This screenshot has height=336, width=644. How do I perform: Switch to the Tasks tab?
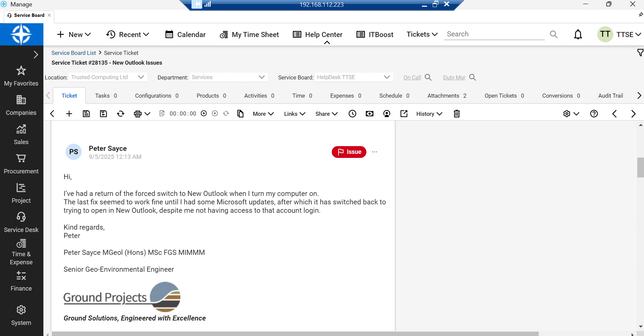click(x=106, y=96)
